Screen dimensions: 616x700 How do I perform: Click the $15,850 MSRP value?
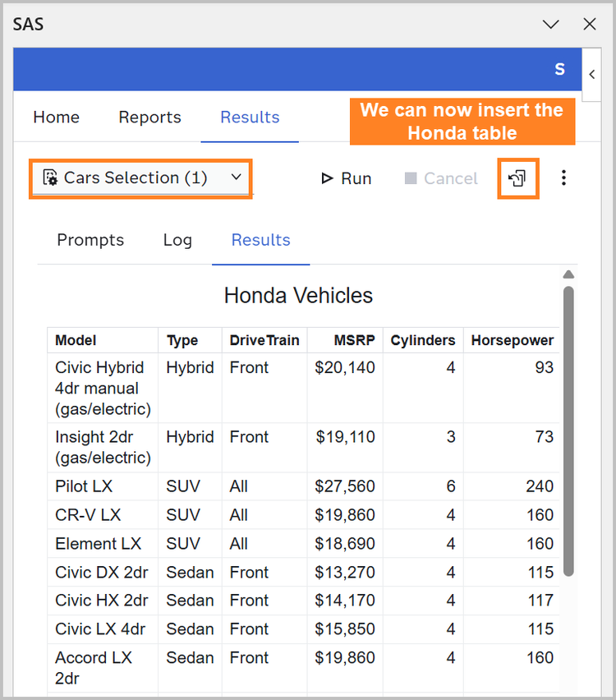point(345,629)
